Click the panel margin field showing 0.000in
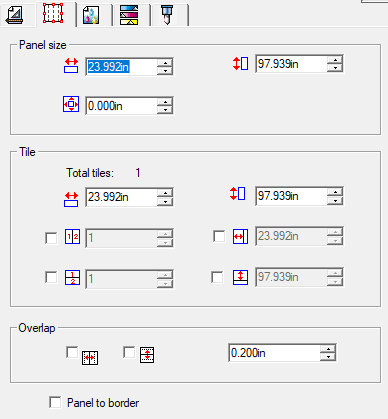Viewport: 388px width, 419px height. tap(121, 106)
